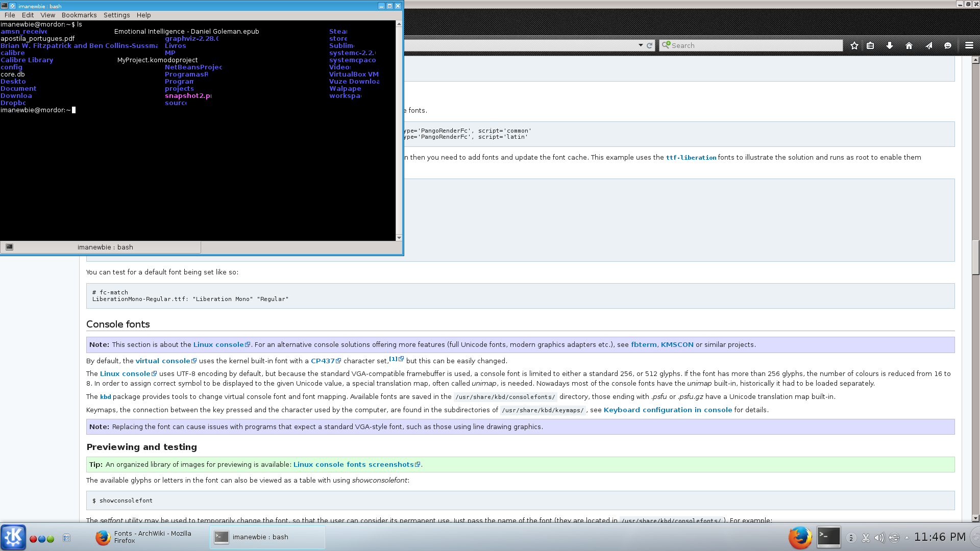Click the Konsole tab icon at bottom
Viewport: 980px width, 551px height.
coord(9,247)
